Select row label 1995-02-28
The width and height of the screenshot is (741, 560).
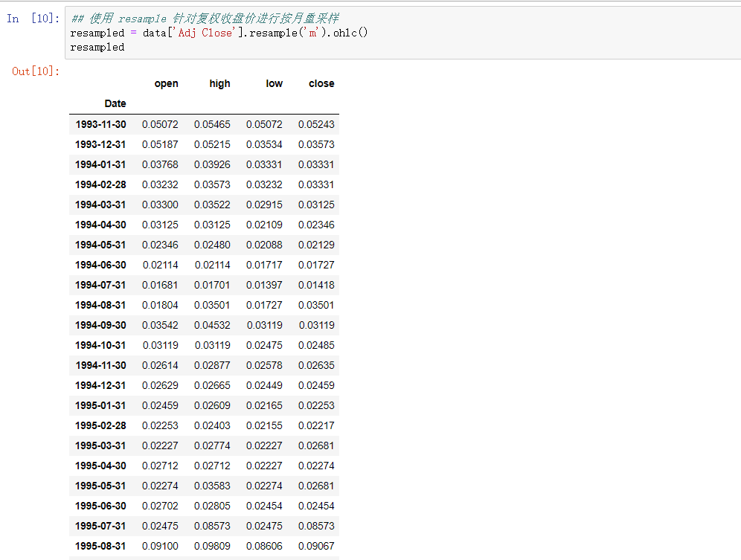point(100,426)
